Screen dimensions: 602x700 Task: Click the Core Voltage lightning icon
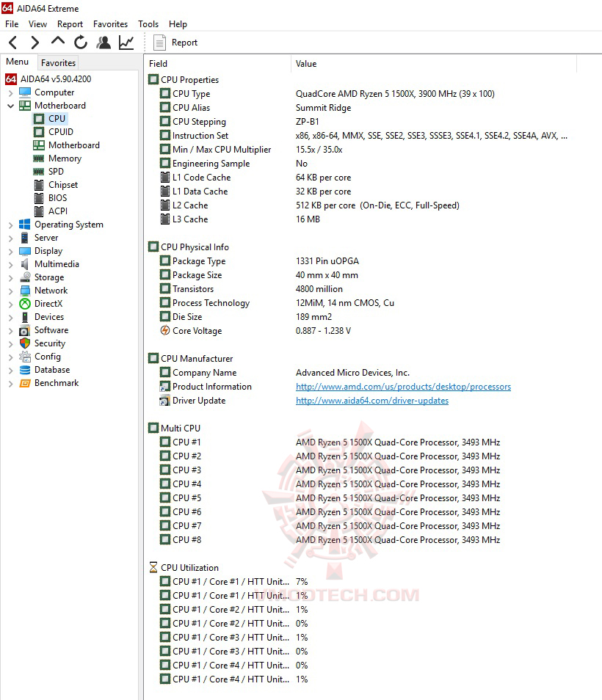coord(164,330)
